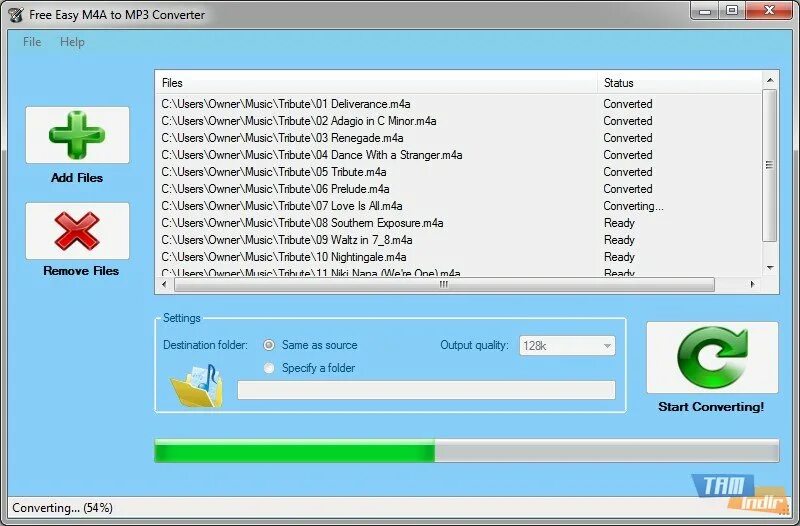Click the horizontal scrollbar right arrow
Screen dimensions: 800x526
click(753, 285)
